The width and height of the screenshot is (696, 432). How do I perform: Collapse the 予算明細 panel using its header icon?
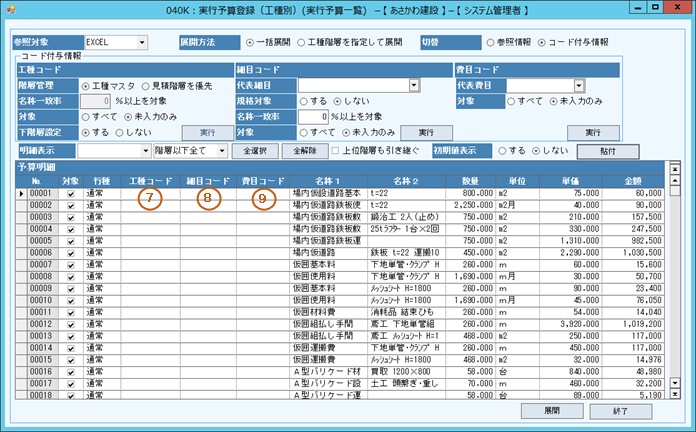point(675,166)
